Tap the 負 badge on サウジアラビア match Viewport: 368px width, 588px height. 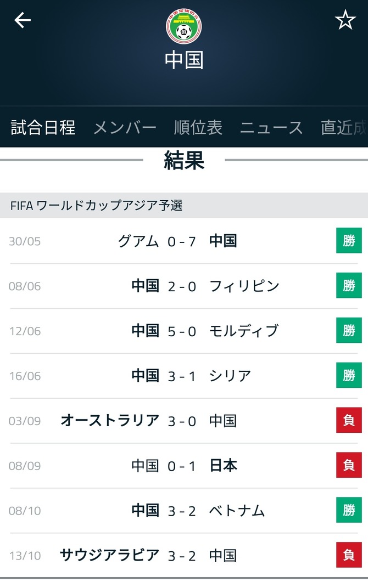[x=349, y=555]
